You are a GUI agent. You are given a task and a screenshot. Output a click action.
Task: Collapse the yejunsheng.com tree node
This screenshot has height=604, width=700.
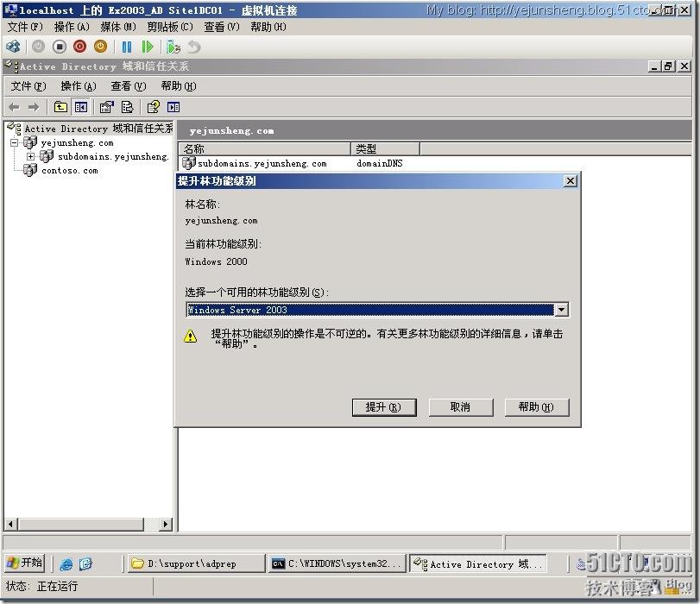pos(15,143)
